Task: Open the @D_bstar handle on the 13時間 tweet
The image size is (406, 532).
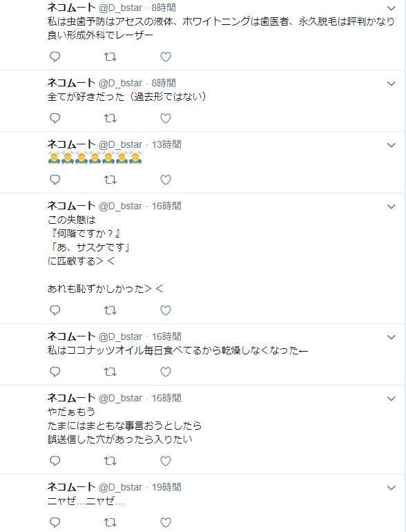Action: [120, 144]
